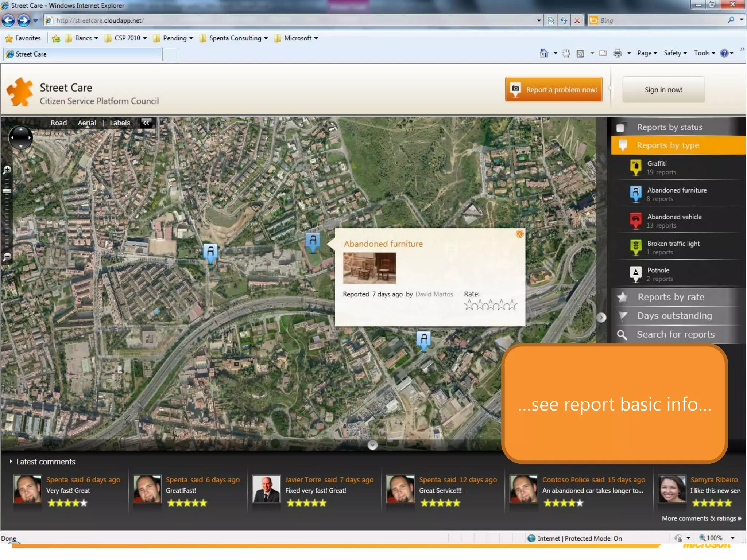Switch the map to Road view
Viewport: 747px width, 560px height.
tap(58, 123)
